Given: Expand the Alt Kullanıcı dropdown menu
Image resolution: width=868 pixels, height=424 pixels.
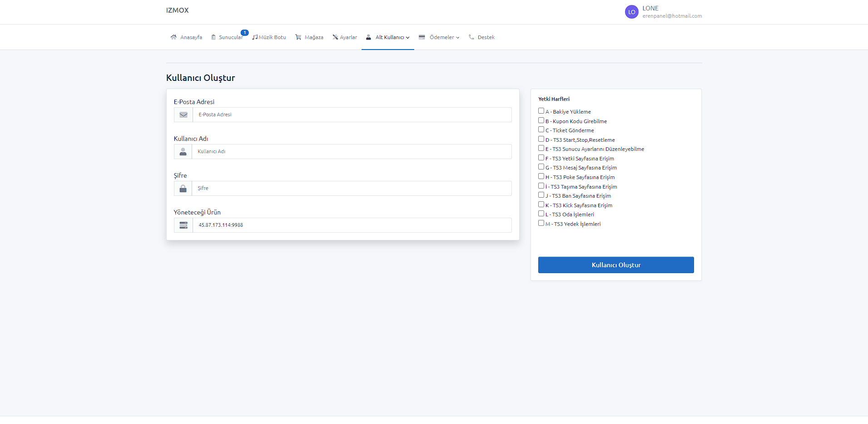Looking at the screenshot, I should coord(392,37).
